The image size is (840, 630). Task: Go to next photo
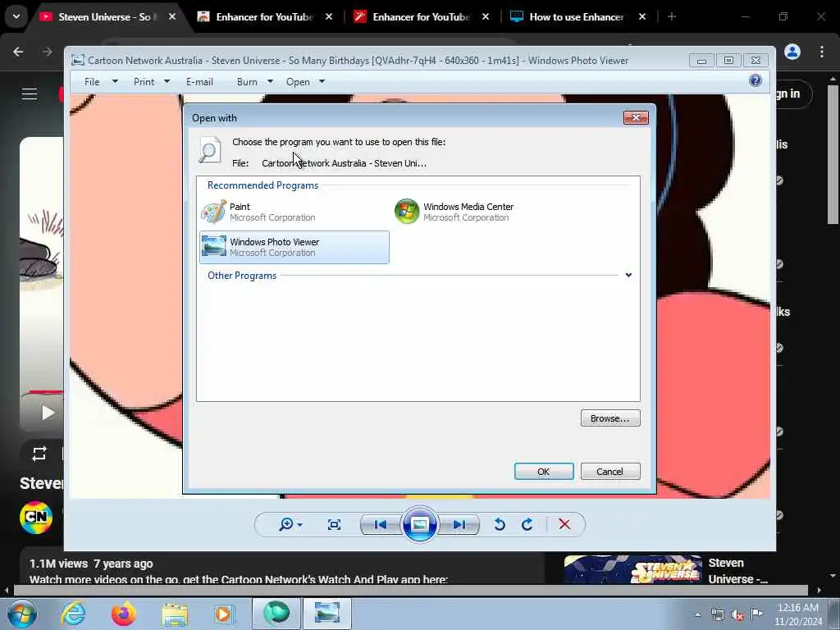pyautogui.click(x=459, y=524)
